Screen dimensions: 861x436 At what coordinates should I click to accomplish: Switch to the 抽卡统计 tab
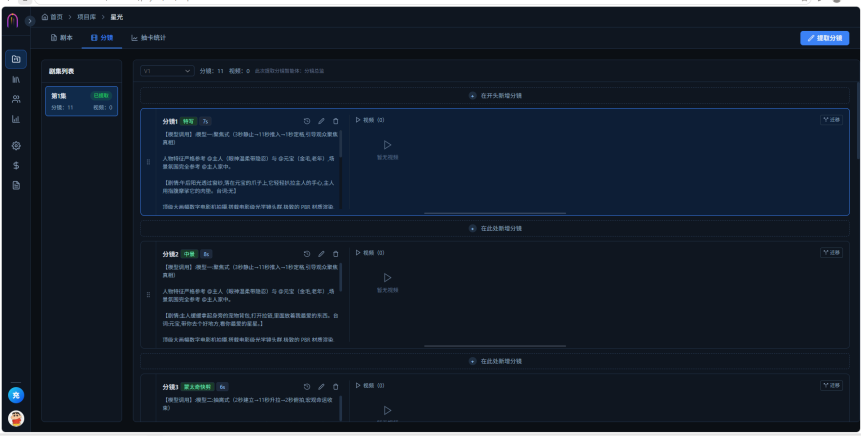click(148, 38)
